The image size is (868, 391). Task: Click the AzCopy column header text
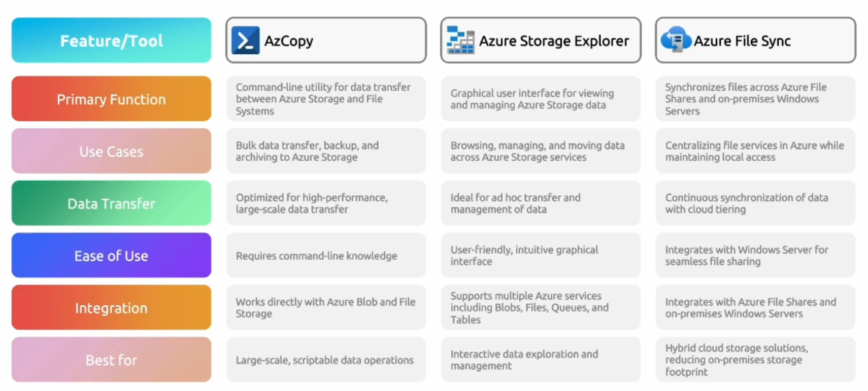[289, 41]
